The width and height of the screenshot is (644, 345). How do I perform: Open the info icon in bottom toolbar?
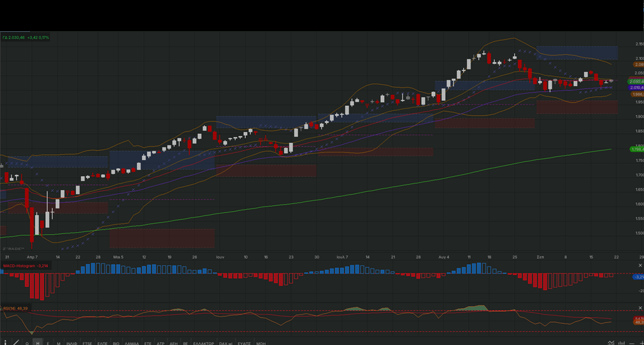pos(5,342)
